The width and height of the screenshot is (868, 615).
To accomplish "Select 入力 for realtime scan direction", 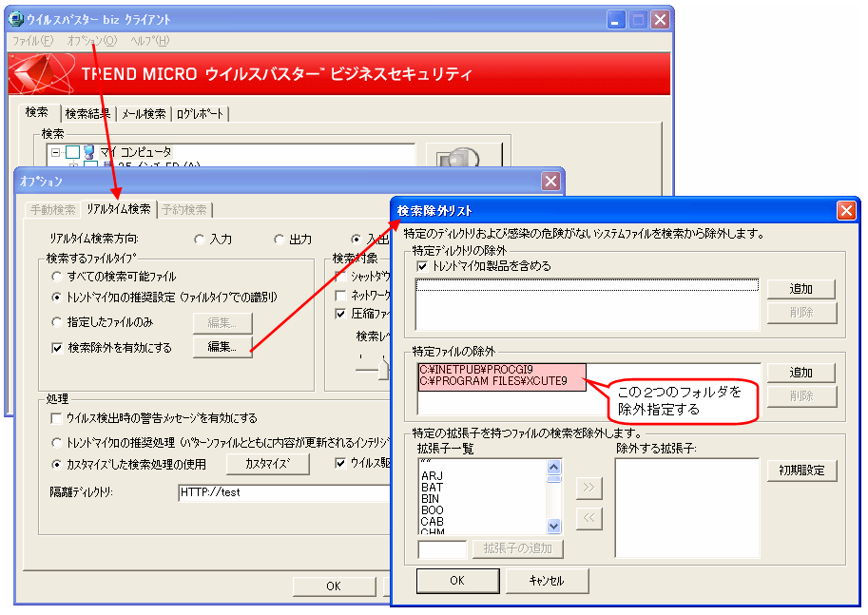I will (213, 240).
